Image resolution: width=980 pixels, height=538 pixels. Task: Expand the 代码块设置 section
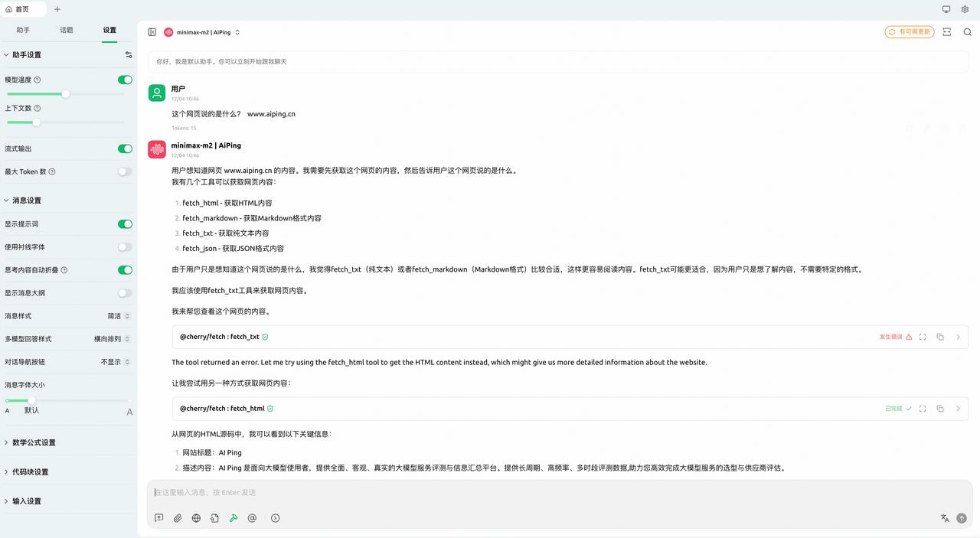coord(31,472)
